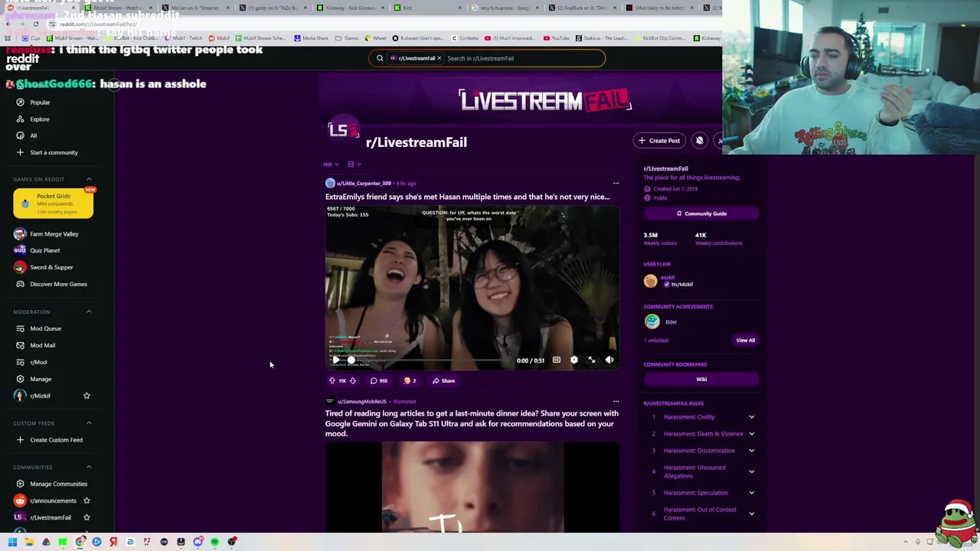Open the Explore sidebar item
The width and height of the screenshot is (980, 551).
[x=40, y=119]
